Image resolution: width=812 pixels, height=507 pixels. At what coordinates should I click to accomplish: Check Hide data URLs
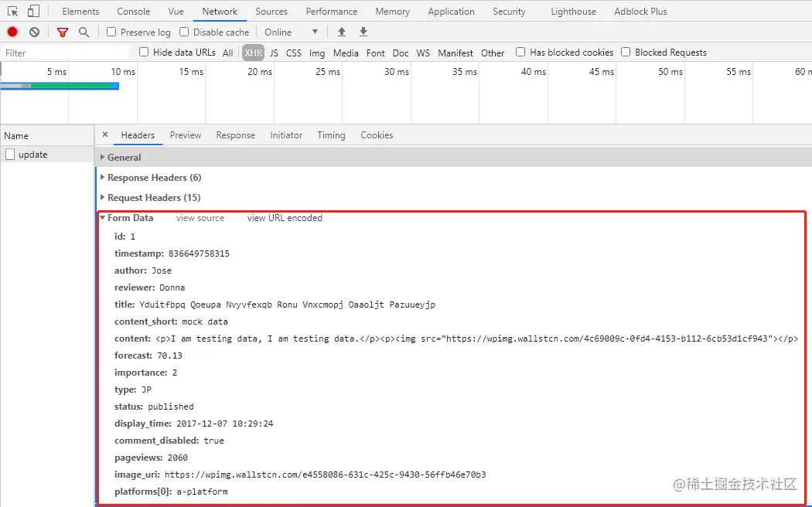(144, 52)
